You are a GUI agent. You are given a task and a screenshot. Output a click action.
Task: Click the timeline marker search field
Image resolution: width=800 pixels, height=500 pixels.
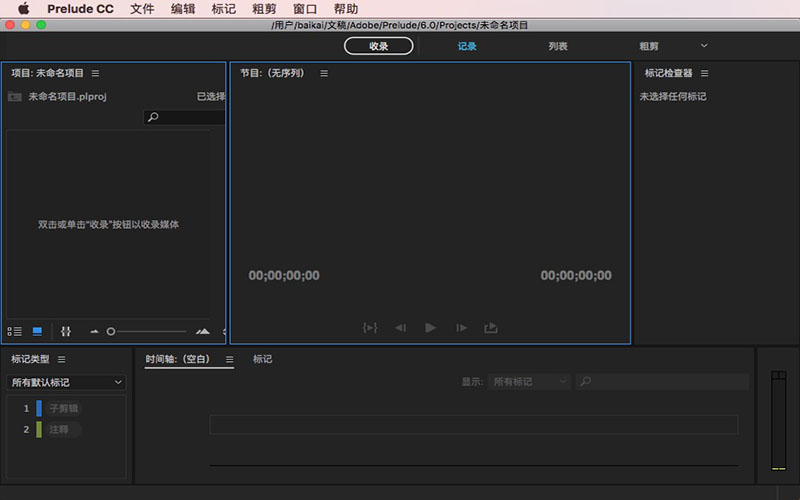pos(662,382)
